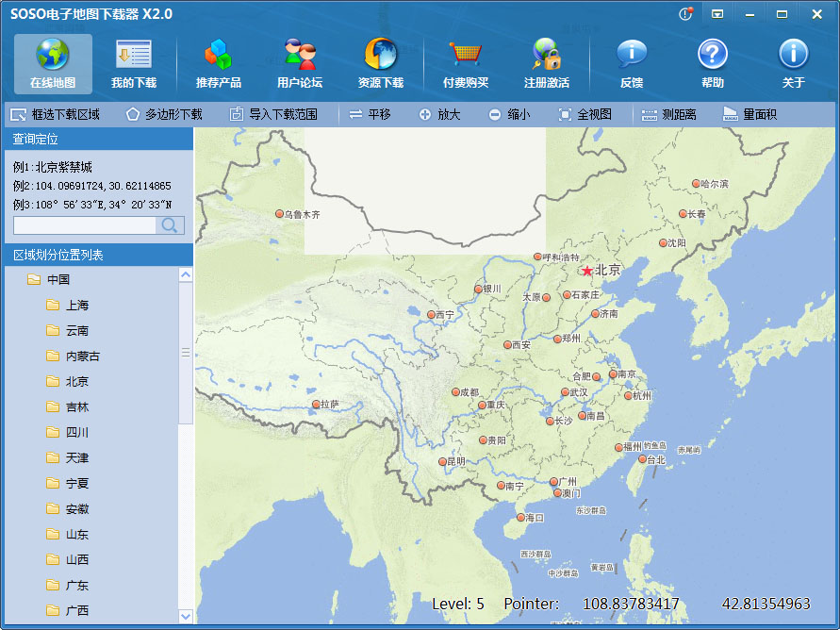
Task: Open 我的下载 downloads list
Action: click(134, 64)
